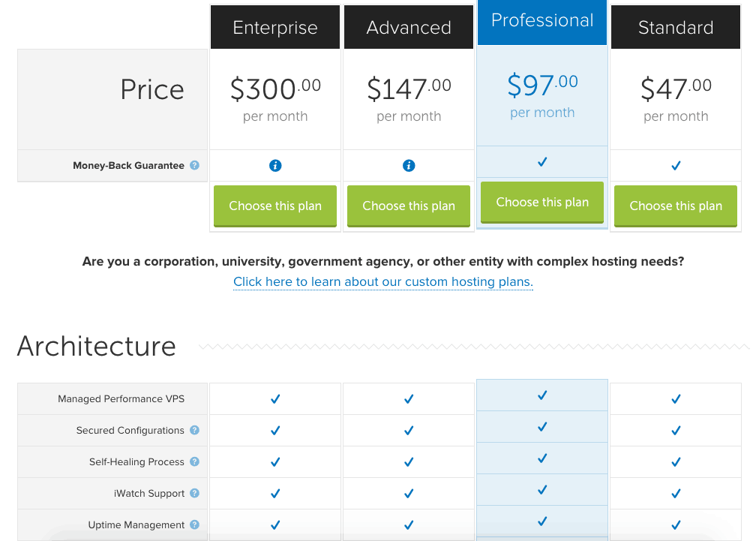Viewport: 756px width, 541px height.
Task: Select the Enterprise plan header
Action: [275, 28]
